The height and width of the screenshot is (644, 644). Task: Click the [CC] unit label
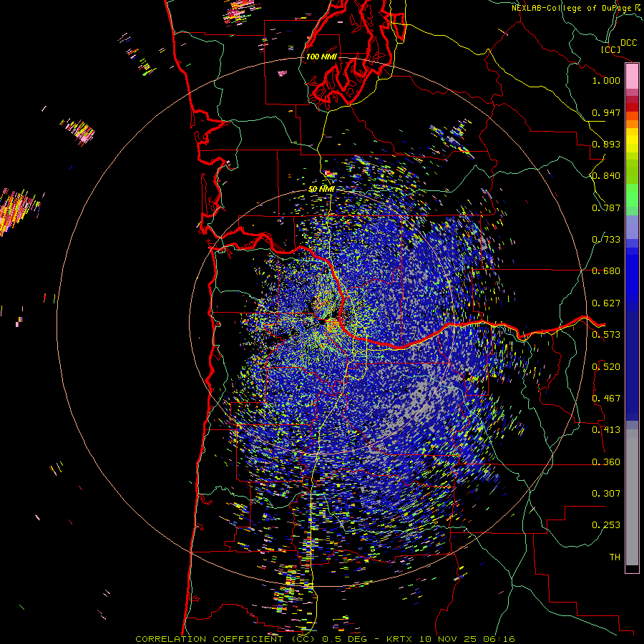(x=611, y=49)
